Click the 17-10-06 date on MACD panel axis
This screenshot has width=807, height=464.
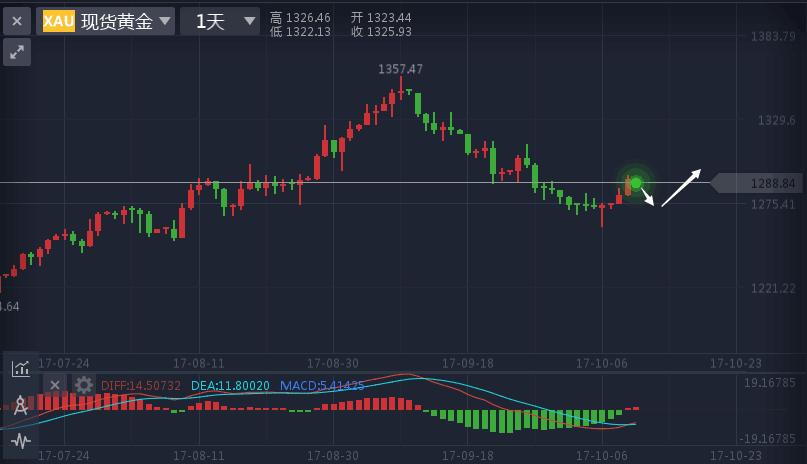[x=602, y=456]
